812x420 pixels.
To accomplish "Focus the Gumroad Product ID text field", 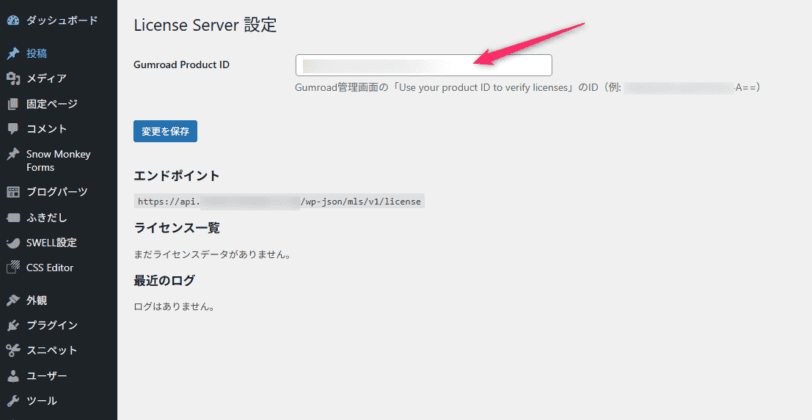I will click(423, 65).
